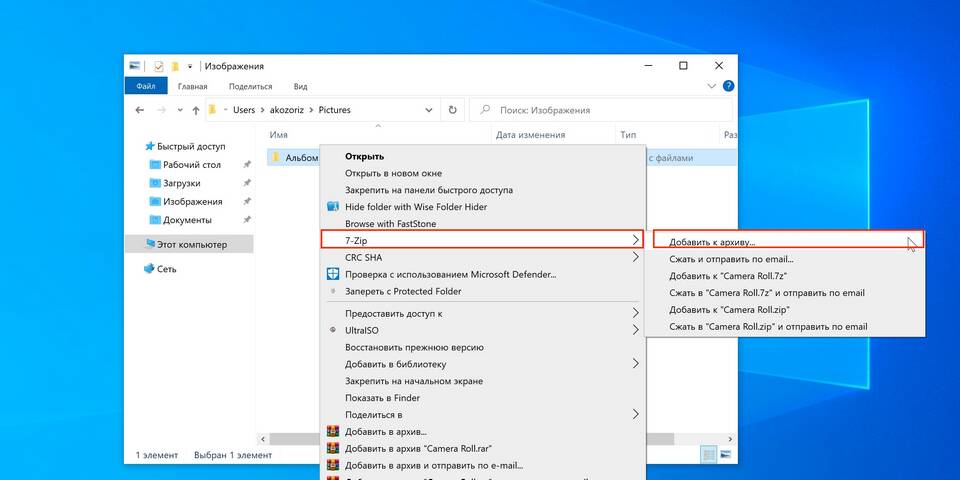Click the "Файл" button in the ribbon

point(146,87)
